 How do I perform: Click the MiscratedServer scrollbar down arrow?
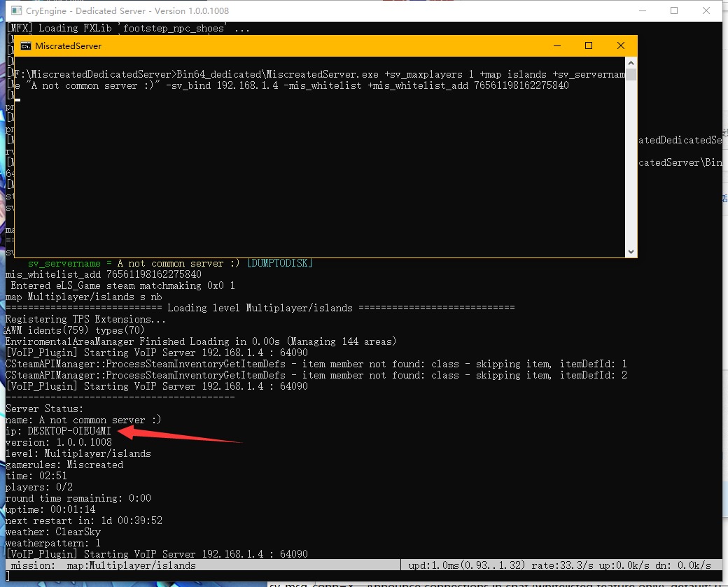pyautogui.click(x=631, y=251)
